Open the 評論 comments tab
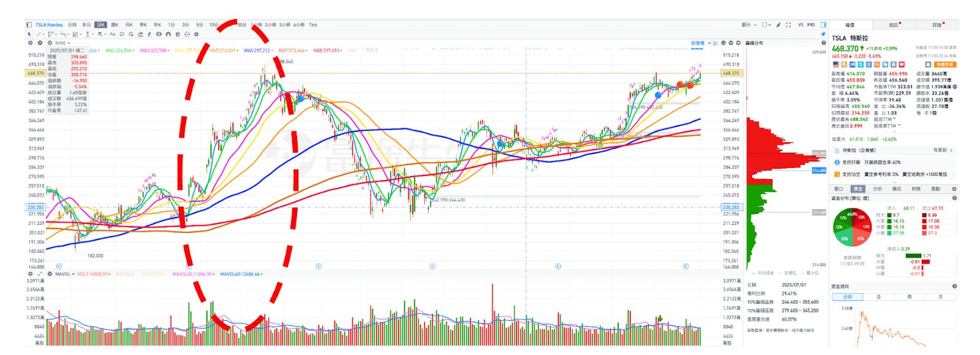Image resolution: width=980 pixels, height=355 pixels. click(937, 25)
